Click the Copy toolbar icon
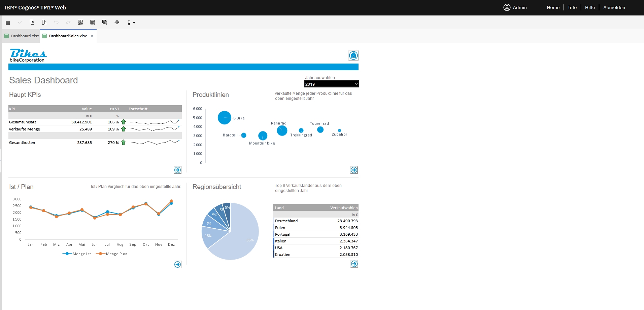 (32, 23)
